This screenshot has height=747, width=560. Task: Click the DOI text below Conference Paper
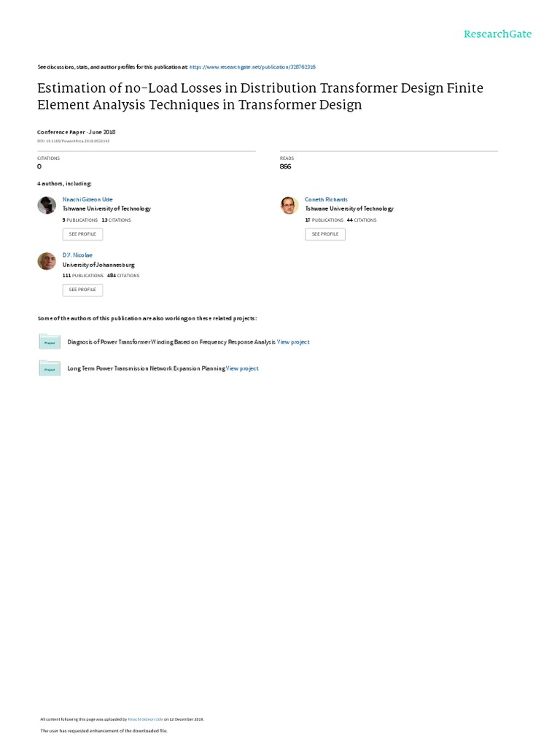(74, 140)
